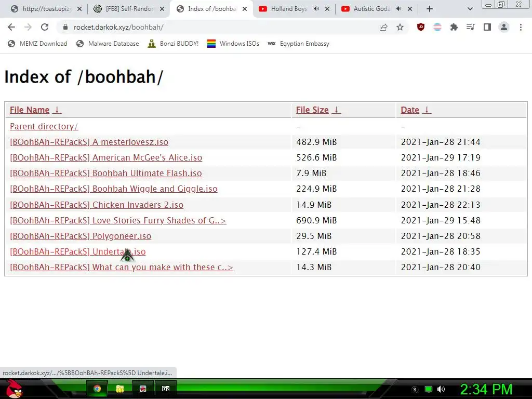Close the Autistic Godz tab
Screen dimensions: 532x399
410,9
